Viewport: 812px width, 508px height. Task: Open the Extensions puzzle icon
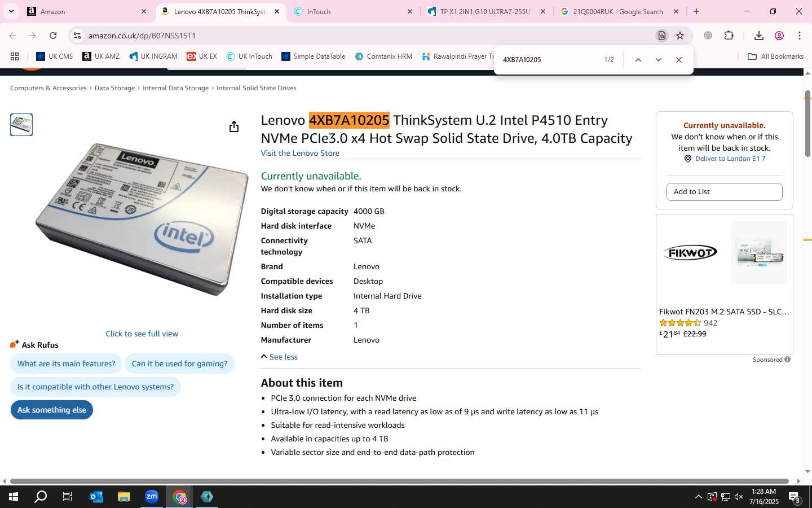pyautogui.click(x=729, y=36)
